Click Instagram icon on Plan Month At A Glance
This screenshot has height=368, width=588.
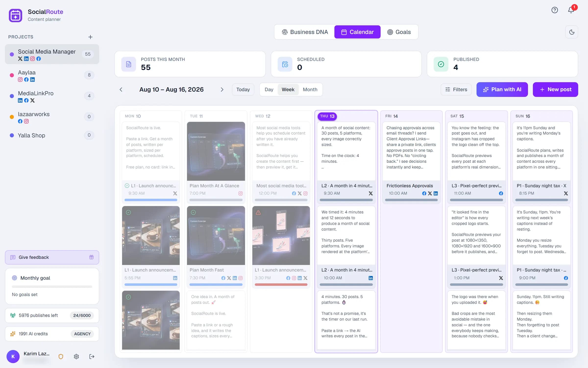tap(241, 194)
